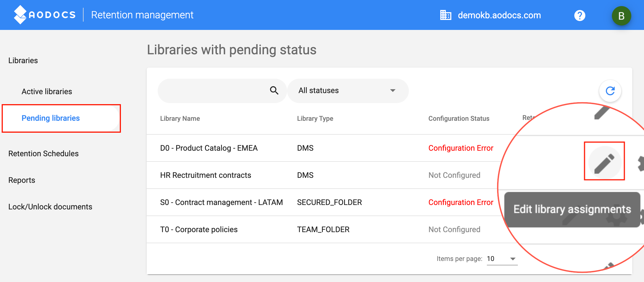Open the All statuses dropdown
Screen dimensions: 644x282
pyautogui.click(x=348, y=91)
